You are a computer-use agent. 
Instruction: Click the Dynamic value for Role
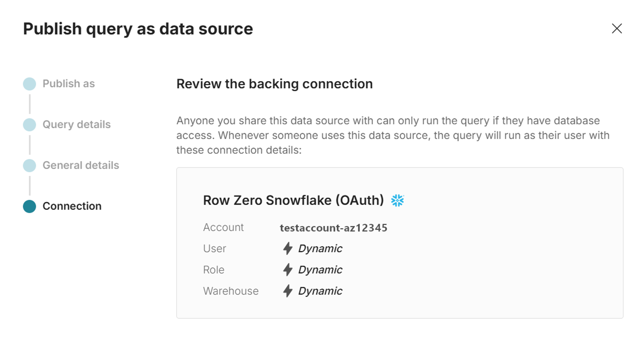pos(320,270)
